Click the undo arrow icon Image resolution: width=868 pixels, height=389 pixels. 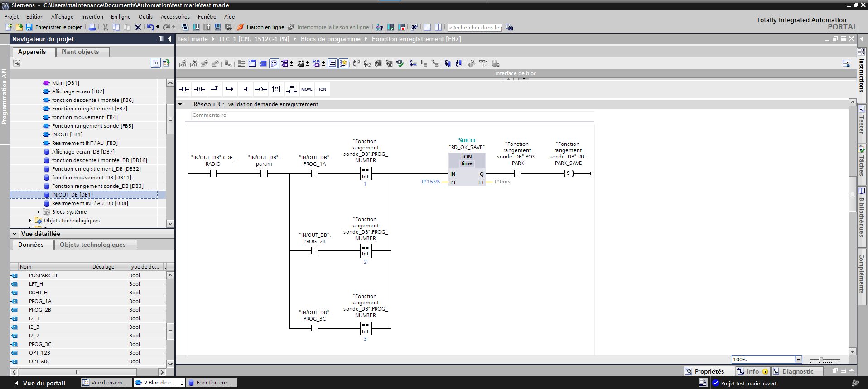150,27
